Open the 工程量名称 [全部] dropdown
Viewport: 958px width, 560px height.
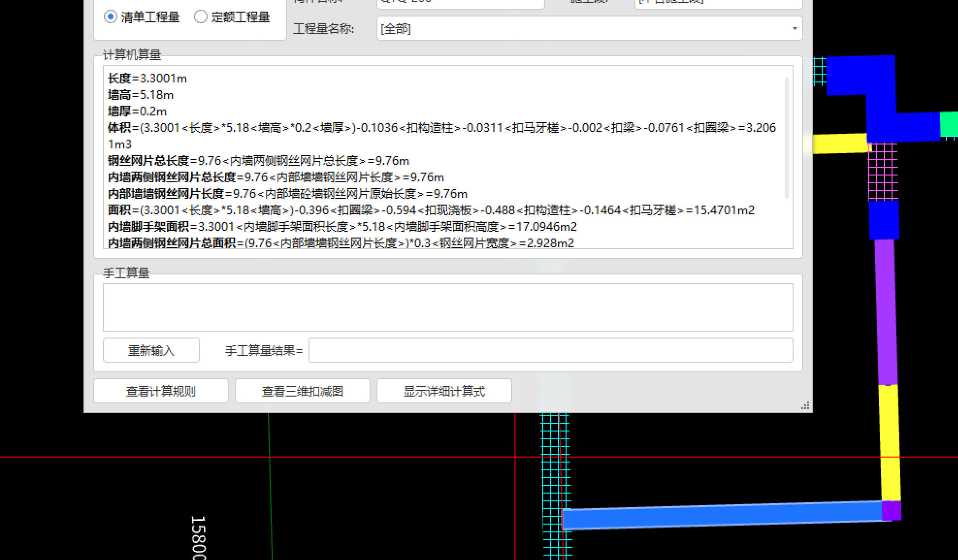click(589, 29)
